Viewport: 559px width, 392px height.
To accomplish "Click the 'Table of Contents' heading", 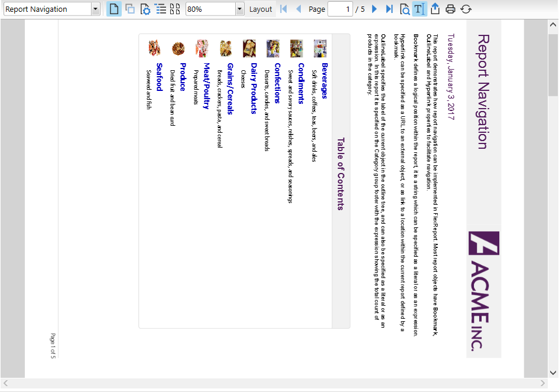I will coord(341,174).
